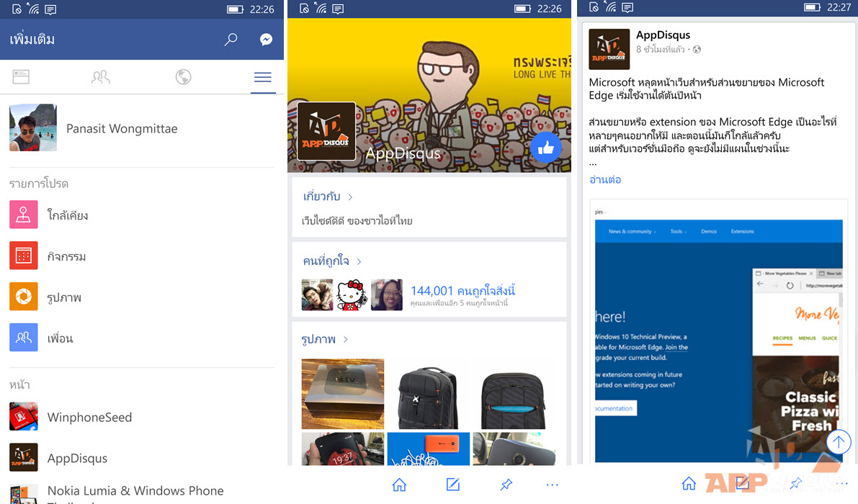This screenshot has height=504, width=858.
Task: Tap the pin icon in right screen bar
Action: click(x=796, y=483)
